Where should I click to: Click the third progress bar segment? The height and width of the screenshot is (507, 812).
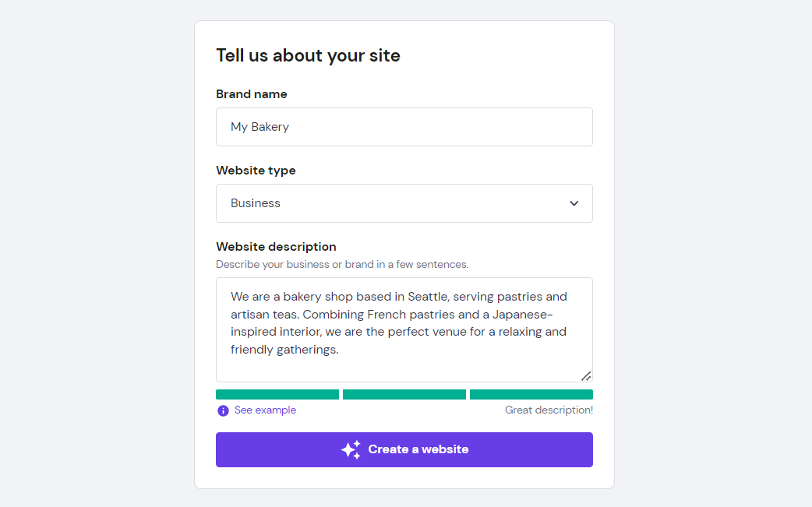click(531, 394)
